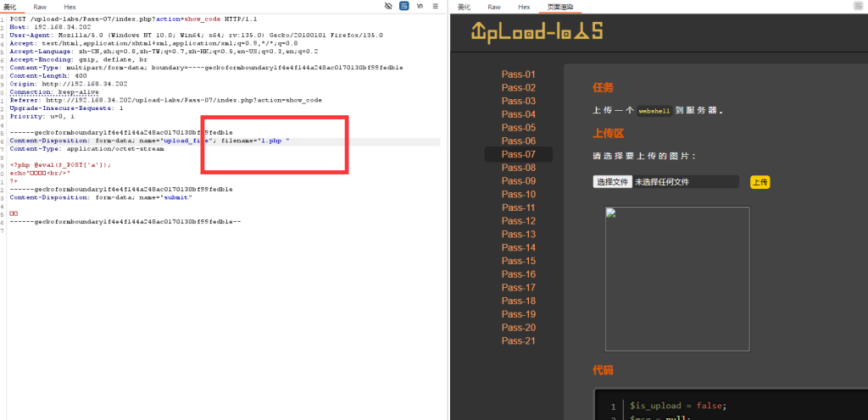Screen dimensions: 868x420
Task: Click the Content-Length: 400 header
Action: point(48,75)
